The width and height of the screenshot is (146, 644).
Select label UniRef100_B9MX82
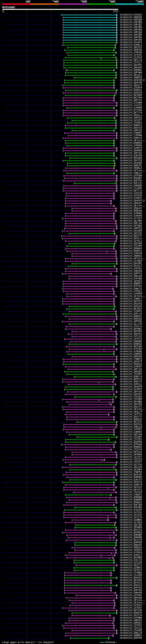click(131, 319)
